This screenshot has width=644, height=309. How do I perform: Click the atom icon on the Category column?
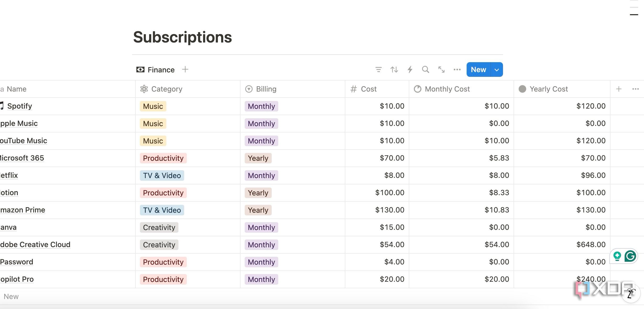[x=144, y=89]
